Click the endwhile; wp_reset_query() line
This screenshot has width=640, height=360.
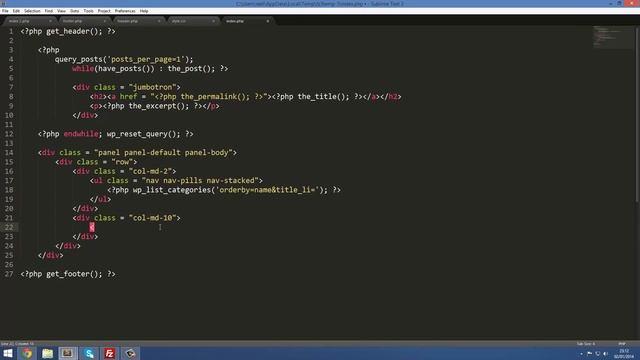(116, 134)
